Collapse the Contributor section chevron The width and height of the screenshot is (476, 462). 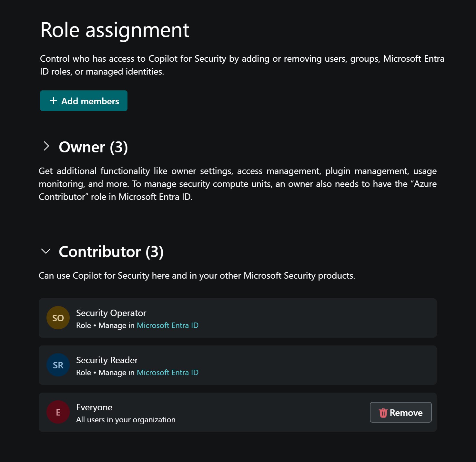[x=46, y=251]
